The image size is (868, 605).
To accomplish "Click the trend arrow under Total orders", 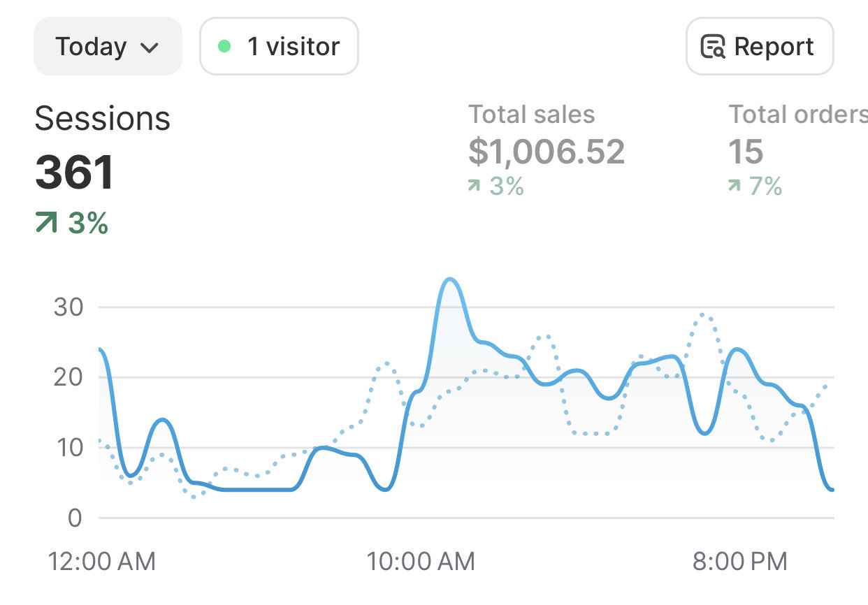I will pyautogui.click(x=734, y=186).
